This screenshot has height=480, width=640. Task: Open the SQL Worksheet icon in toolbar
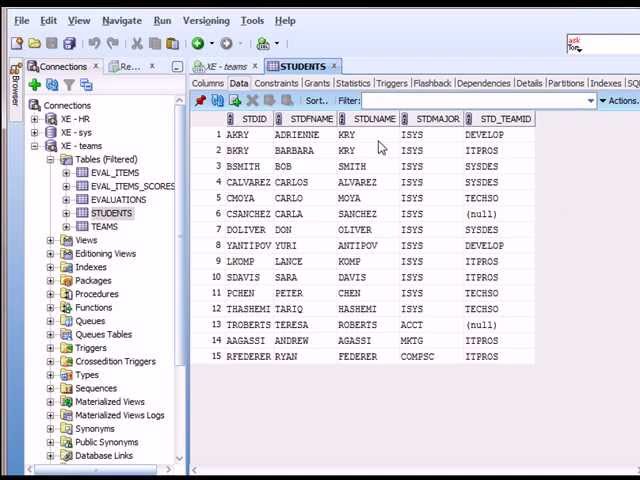tap(263, 43)
